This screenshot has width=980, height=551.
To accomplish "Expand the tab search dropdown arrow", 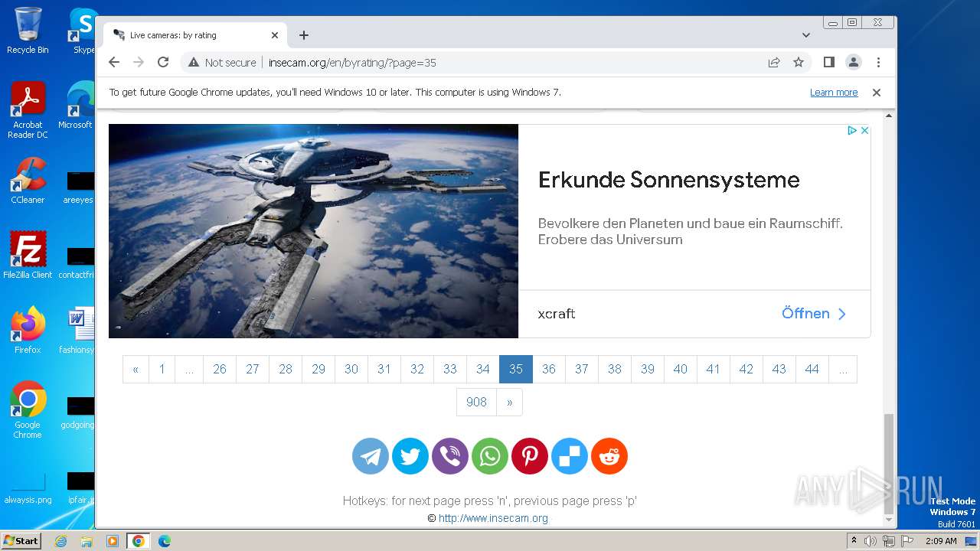I will (805, 35).
